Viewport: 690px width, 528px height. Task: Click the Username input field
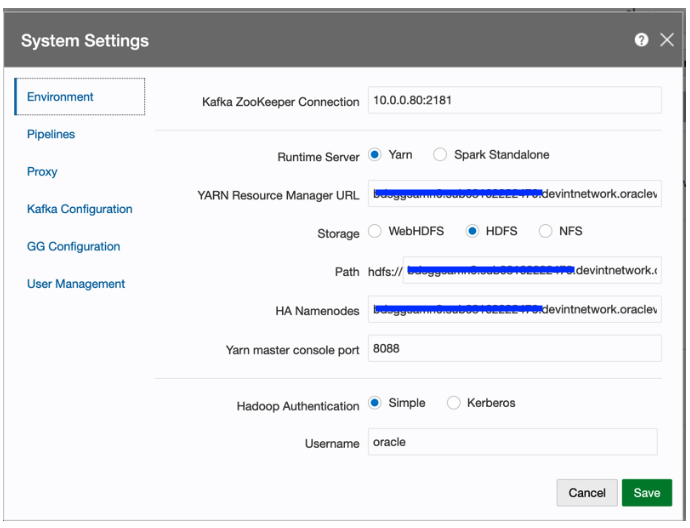511,442
